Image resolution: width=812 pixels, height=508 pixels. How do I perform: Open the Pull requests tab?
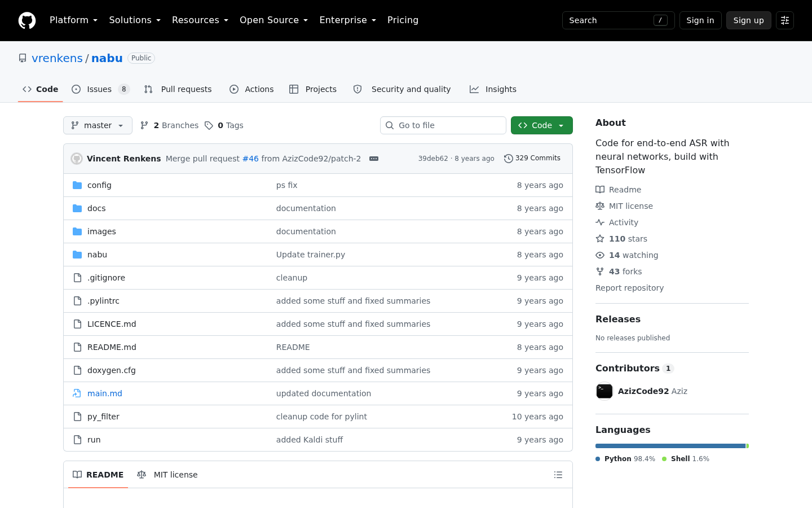click(x=178, y=89)
